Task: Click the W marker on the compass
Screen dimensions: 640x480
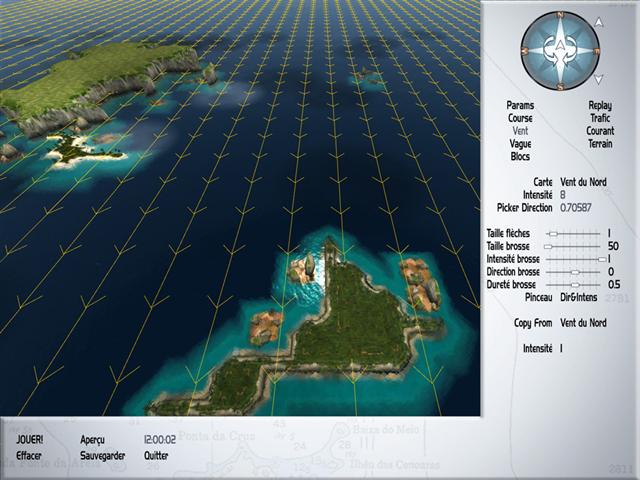Action: pos(525,51)
